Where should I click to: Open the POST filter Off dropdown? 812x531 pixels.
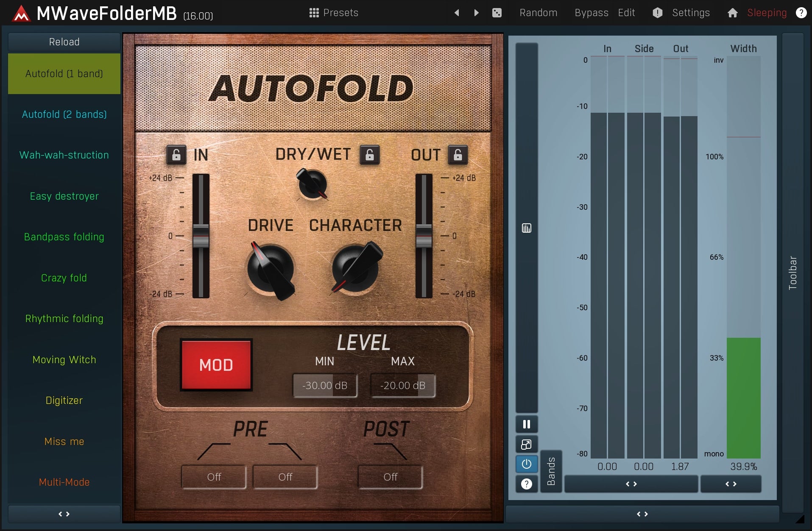coord(390,476)
